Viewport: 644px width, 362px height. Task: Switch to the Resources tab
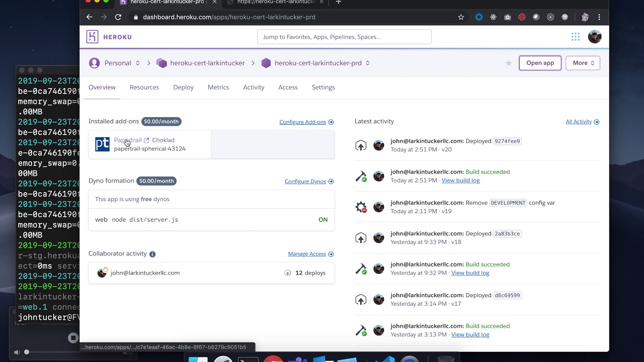click(x=144, y=87)
